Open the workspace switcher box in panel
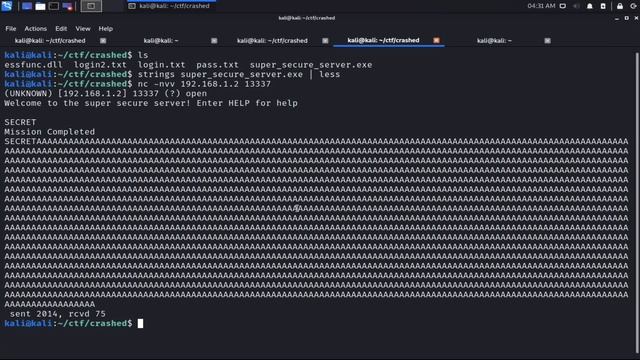Screen dimensions: 640x360 coord(91,6)
